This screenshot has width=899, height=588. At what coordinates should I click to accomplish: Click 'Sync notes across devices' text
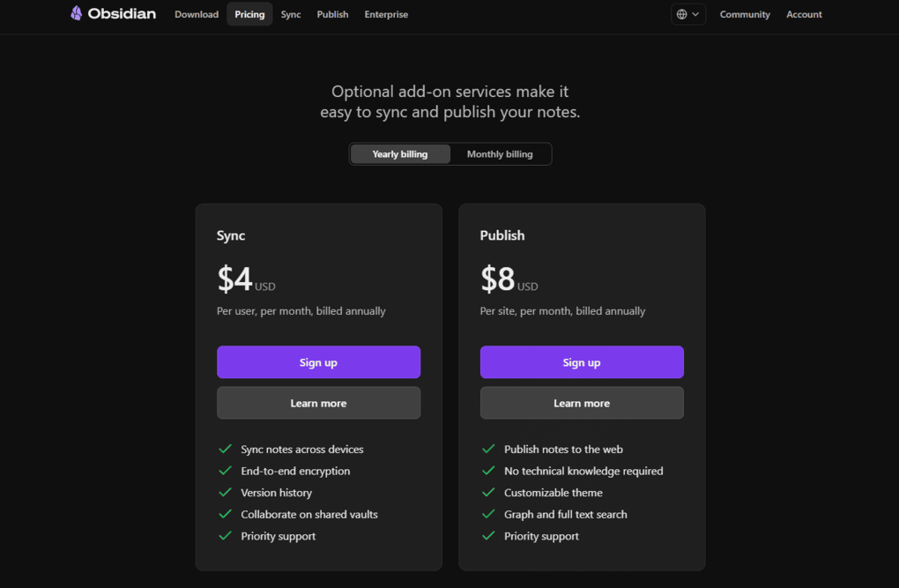pyautogui.click(x=302, y=450)
